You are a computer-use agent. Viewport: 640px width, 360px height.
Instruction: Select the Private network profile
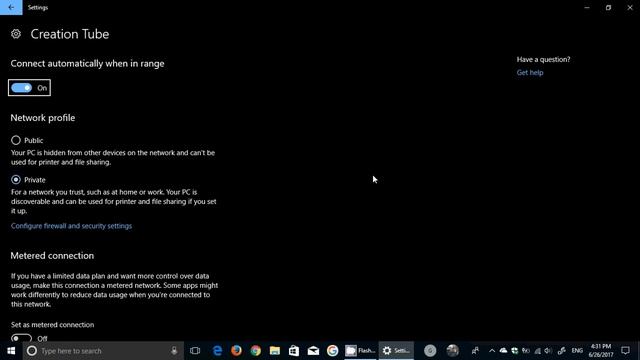click(16, 180)
